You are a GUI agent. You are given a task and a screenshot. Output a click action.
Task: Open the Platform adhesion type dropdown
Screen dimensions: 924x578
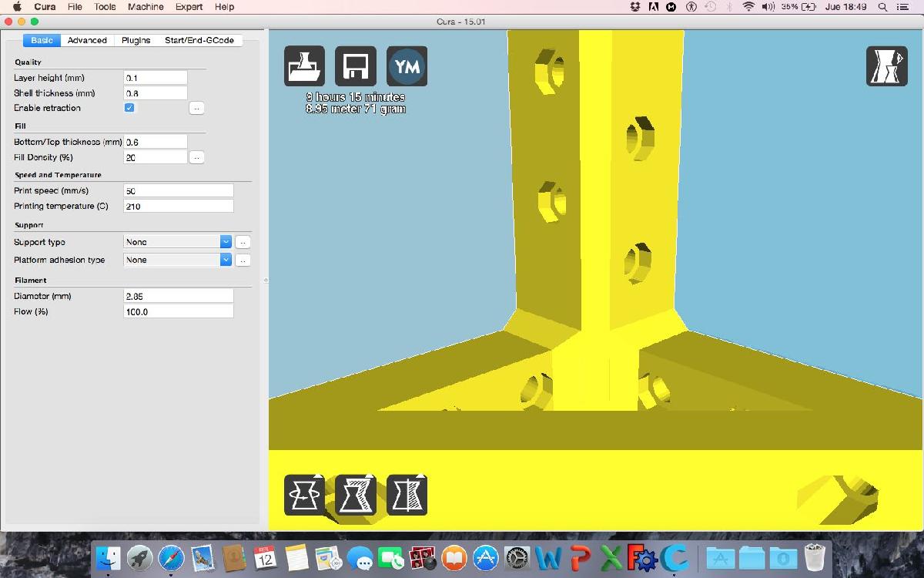[x=178, y=260]
